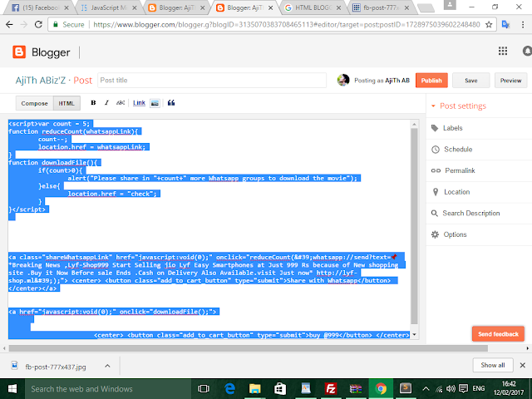Close the active Blogger tab
Viewport: 532px width, 399px height.
pos(271,7)
